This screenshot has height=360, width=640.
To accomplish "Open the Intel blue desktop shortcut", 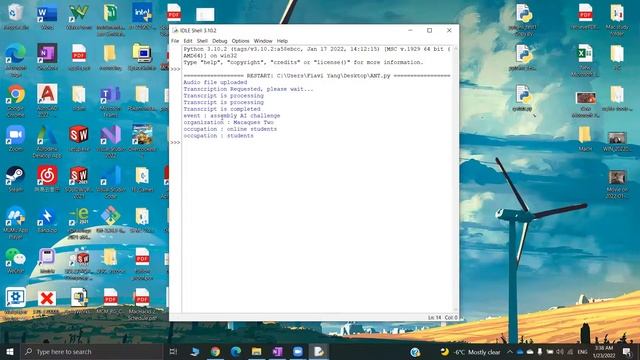I will pos(142,16).
